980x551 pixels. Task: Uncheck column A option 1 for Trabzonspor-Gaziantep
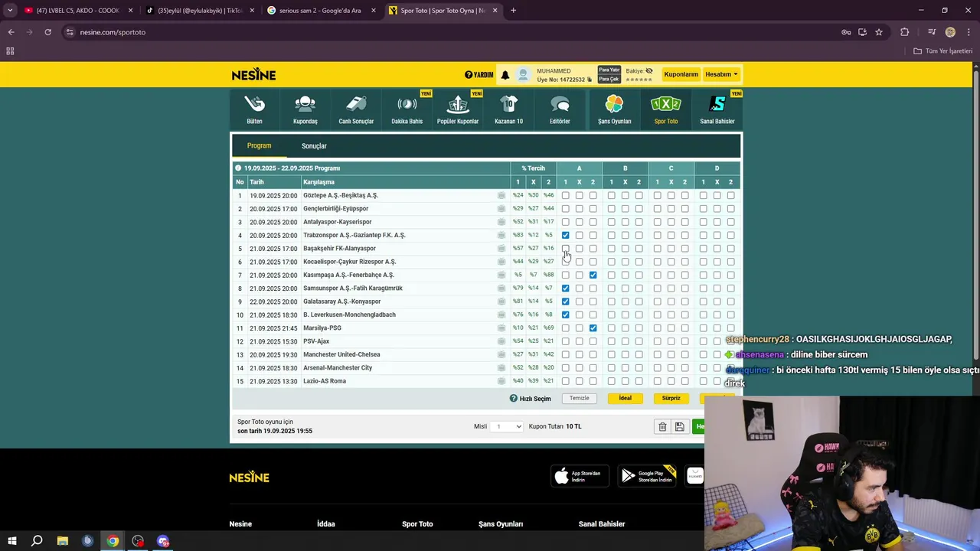[566, 236]
